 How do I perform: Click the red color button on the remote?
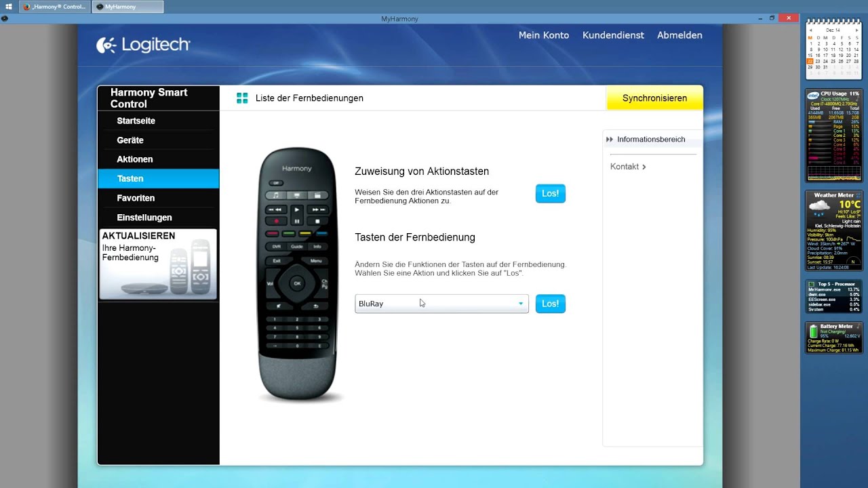(x=273, y=233)
